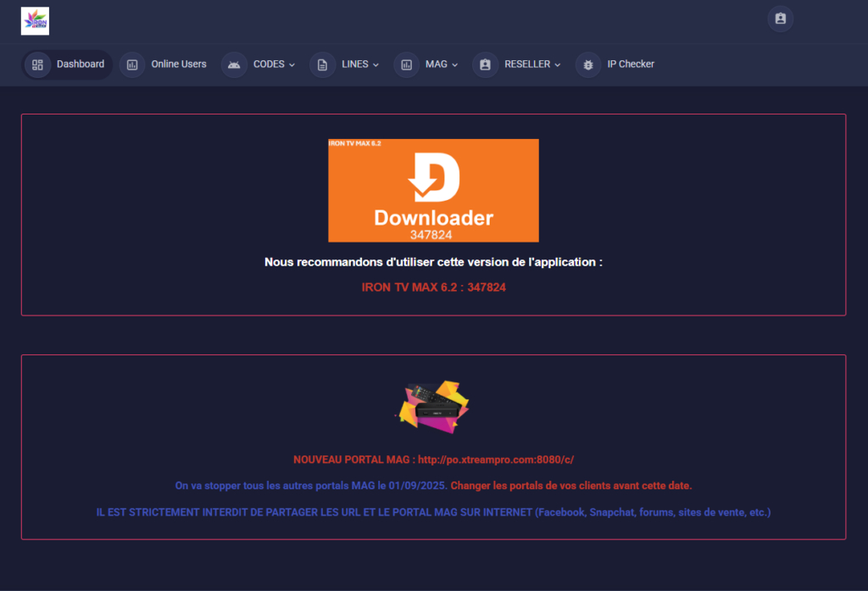Image resolution: width=868 pixels, height=591 pixels.
Task: Click the bug icon beside IP Checker
Action: [x=588, y=64]
